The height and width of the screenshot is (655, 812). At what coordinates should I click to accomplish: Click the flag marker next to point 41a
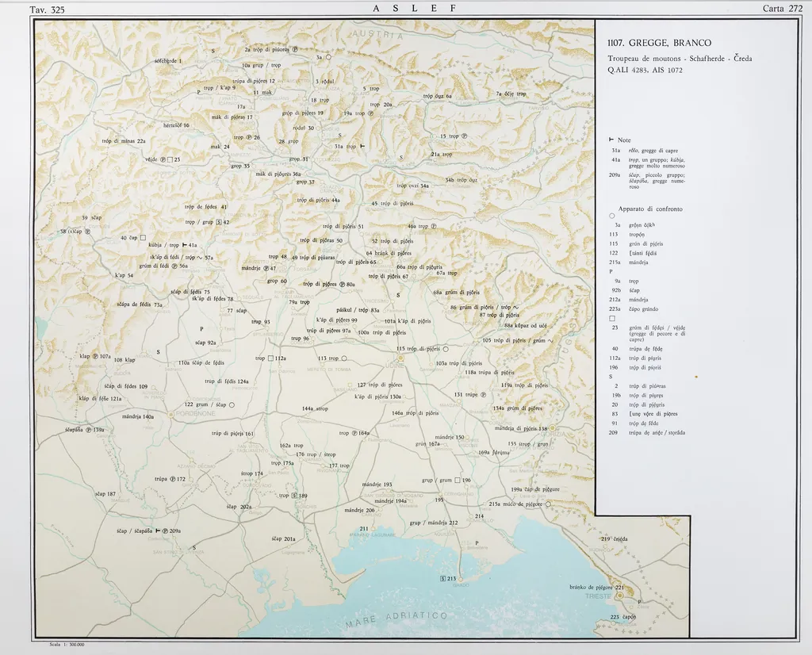(x=185, y=245)
